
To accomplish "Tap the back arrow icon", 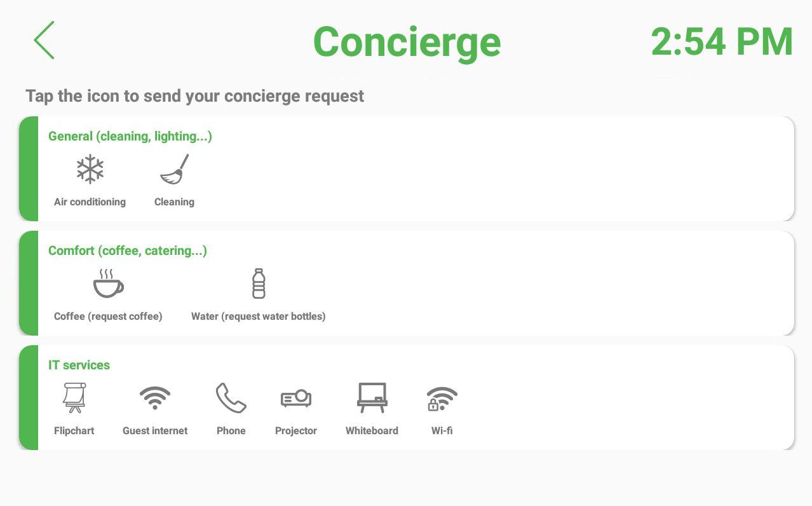I will pos(44,40).
